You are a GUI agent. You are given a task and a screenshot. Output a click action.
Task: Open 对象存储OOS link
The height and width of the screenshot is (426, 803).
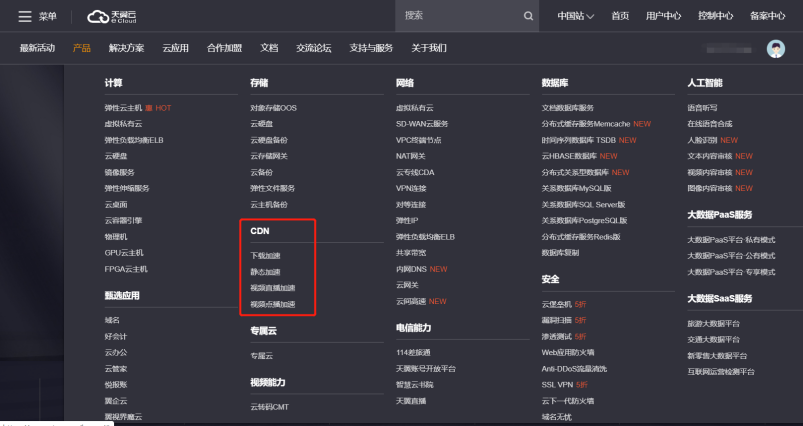(x=273, y=108)
